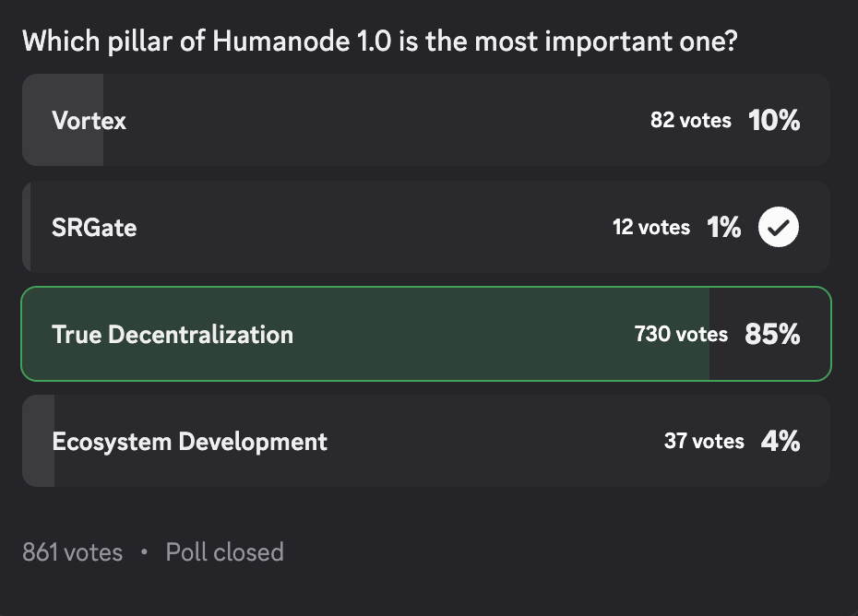858x616 pixels.
Task: Click the 4% Ecosystem Development percentage
Action: click(781, 441)
